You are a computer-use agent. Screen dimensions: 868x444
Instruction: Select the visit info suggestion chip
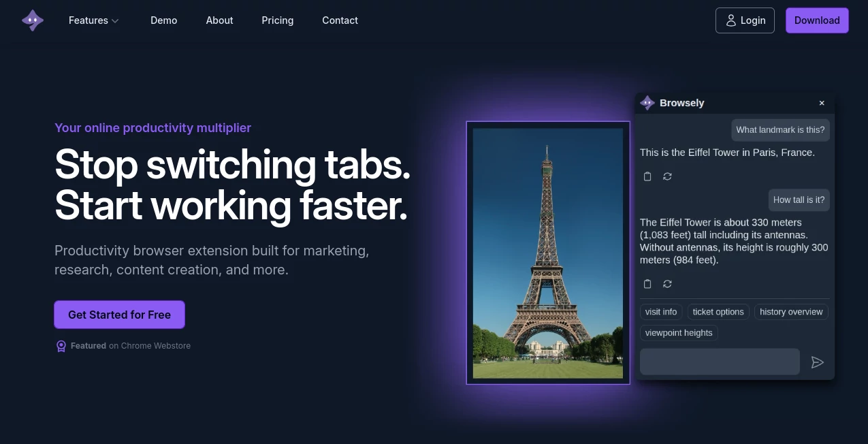pyautogui.click(x=660, y=311)
